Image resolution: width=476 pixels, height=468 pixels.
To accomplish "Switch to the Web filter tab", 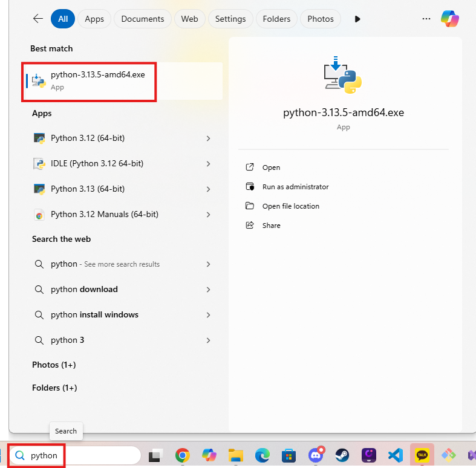I will click(x=190, y=19).
